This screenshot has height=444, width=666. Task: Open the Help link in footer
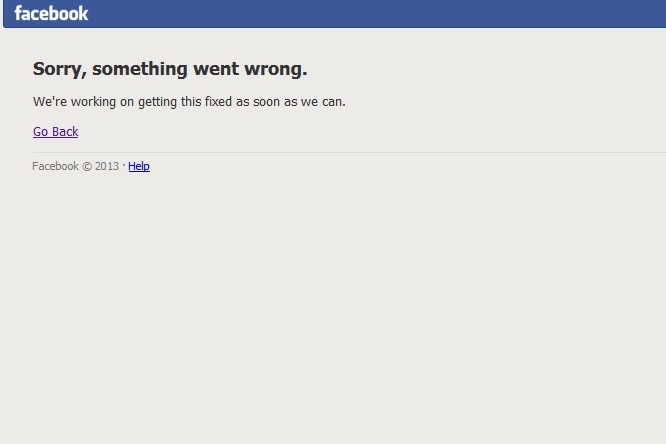pyautogui.click(x=139, y=166)
